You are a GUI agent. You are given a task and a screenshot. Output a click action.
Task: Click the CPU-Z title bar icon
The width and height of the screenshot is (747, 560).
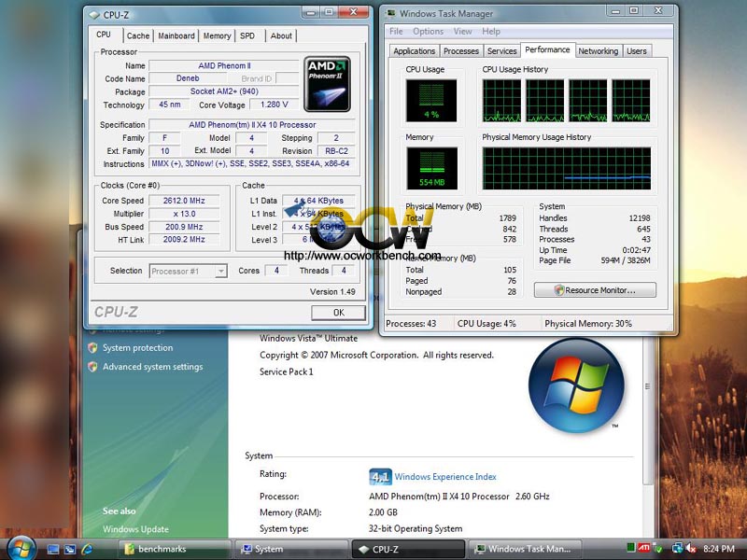tap(95, 15)
